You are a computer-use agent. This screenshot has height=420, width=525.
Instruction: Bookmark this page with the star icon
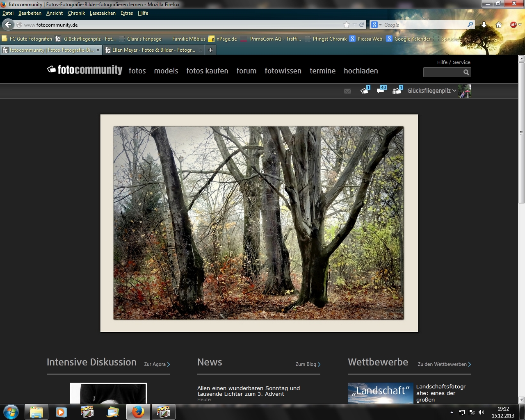(347, 25)
